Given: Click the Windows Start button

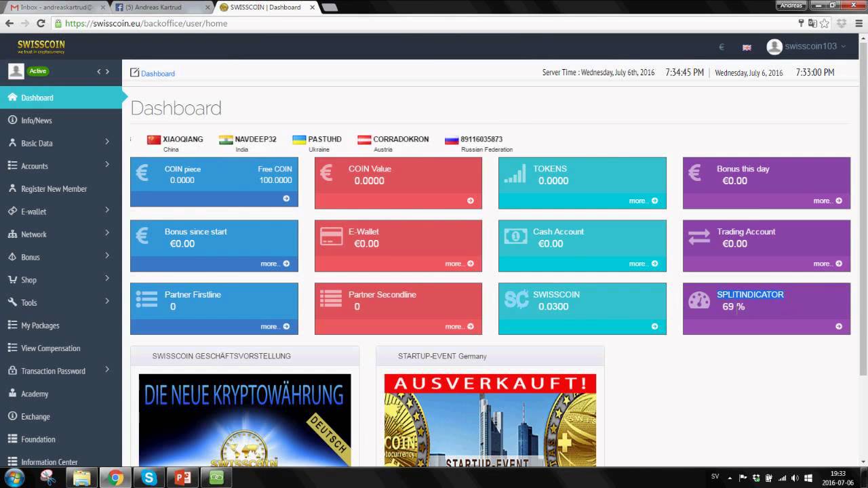Looking at the screenshot, I should pos(14,478).
